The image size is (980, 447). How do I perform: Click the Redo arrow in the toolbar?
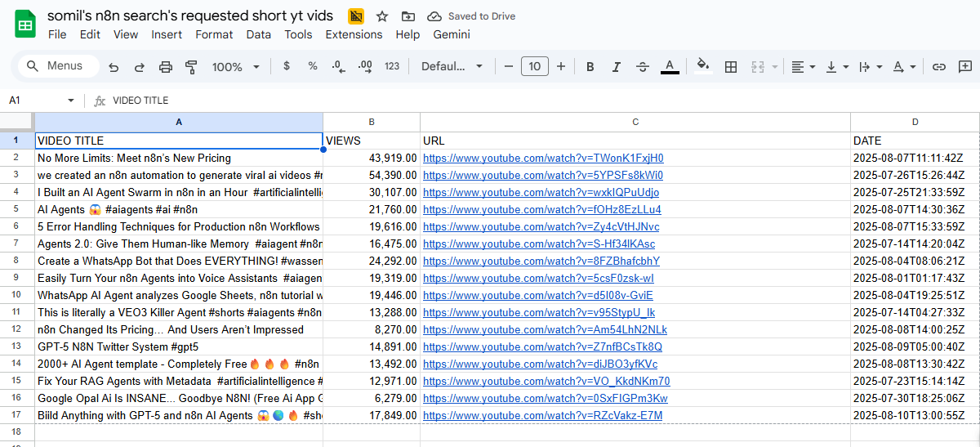pos(140,67)
